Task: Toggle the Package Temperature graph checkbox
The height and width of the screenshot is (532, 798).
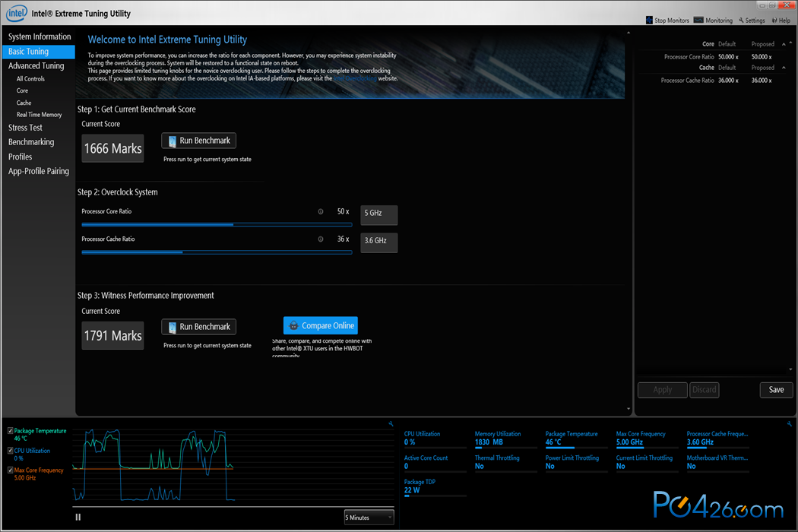Action: [x=10, y=431]
